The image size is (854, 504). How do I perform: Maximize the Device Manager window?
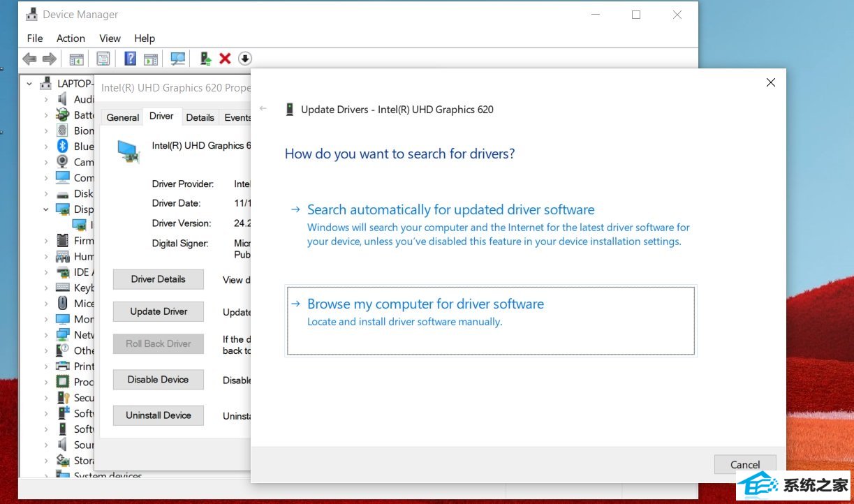point(636,15)
